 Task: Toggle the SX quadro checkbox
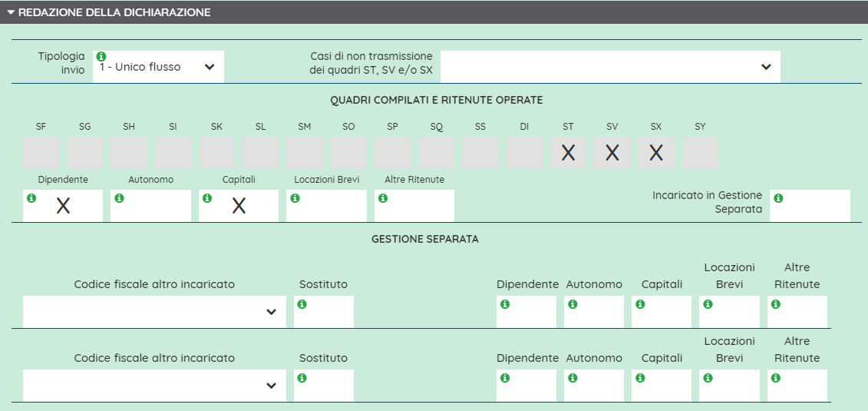tap(656, 153)
